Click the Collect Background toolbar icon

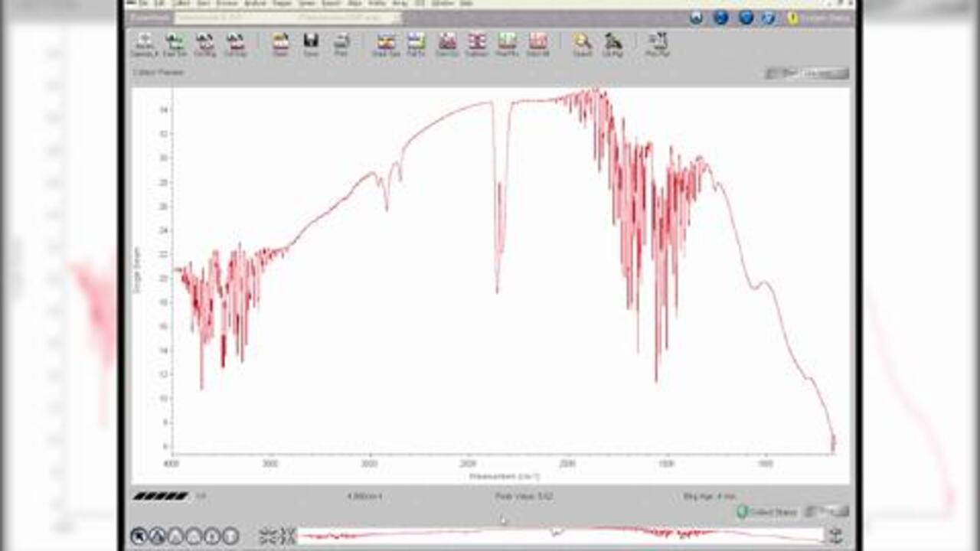[x=205, y=44]
